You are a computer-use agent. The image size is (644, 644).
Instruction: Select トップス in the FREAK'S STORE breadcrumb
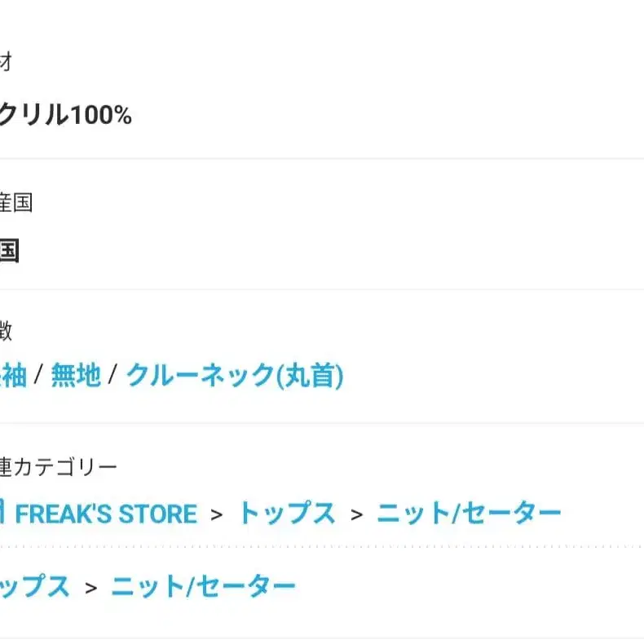pos(286,514)
